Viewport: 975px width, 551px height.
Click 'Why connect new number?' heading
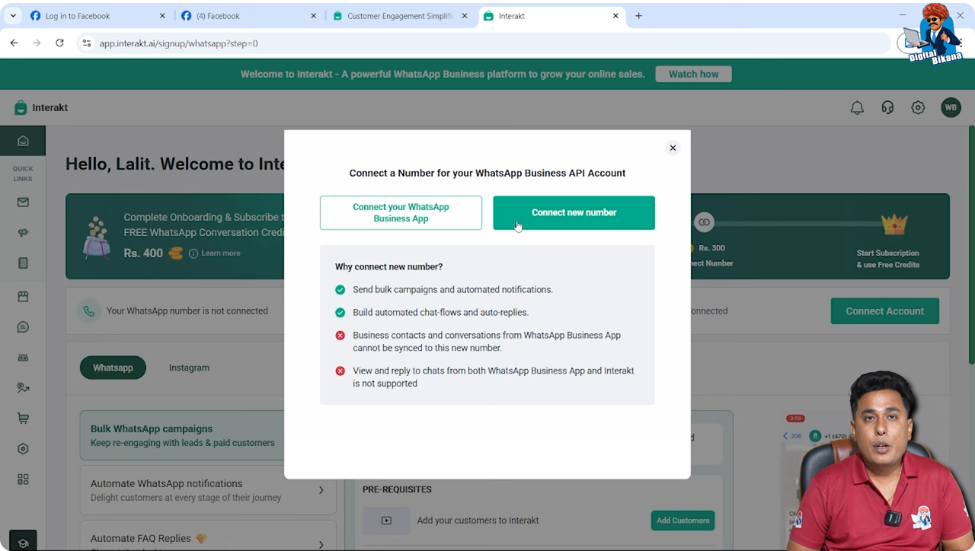pos(389,267)
